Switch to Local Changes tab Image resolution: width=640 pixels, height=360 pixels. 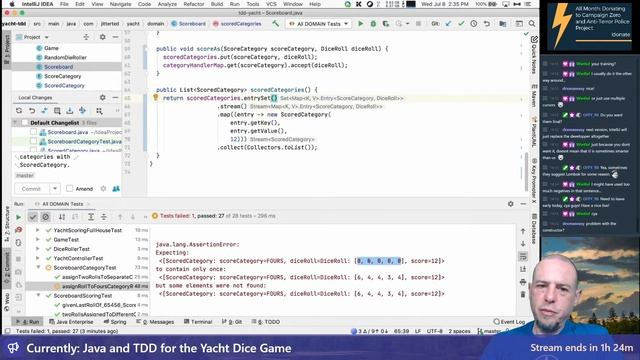tap(35, 98)
